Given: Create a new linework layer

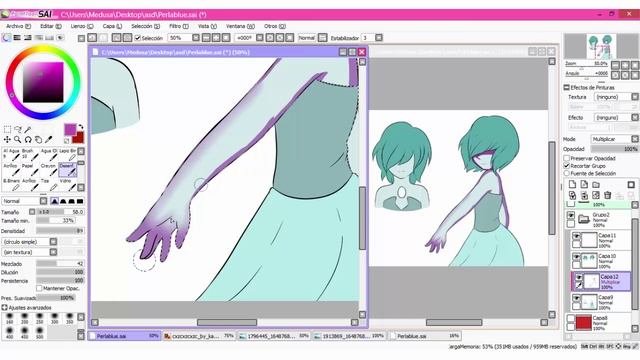Looking at the screenshot, I should pos(584,184).
